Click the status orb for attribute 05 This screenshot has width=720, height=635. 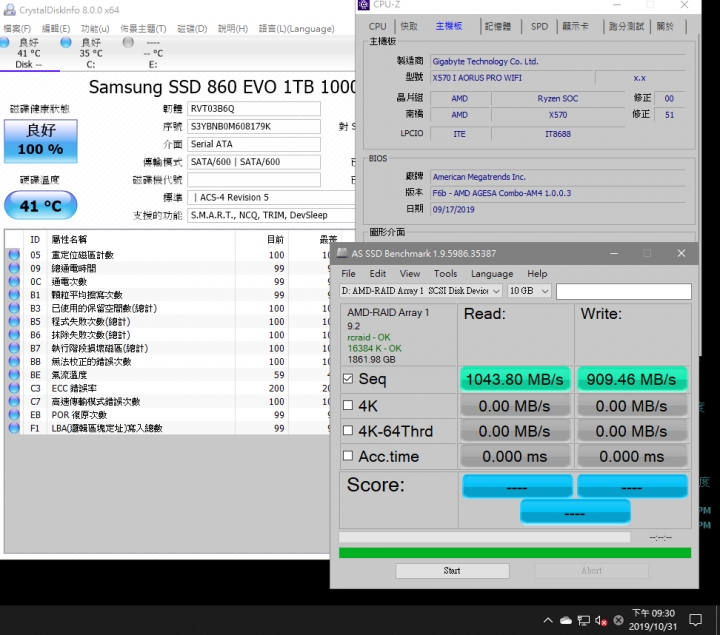pyautogui.click(x=14, y=254)
